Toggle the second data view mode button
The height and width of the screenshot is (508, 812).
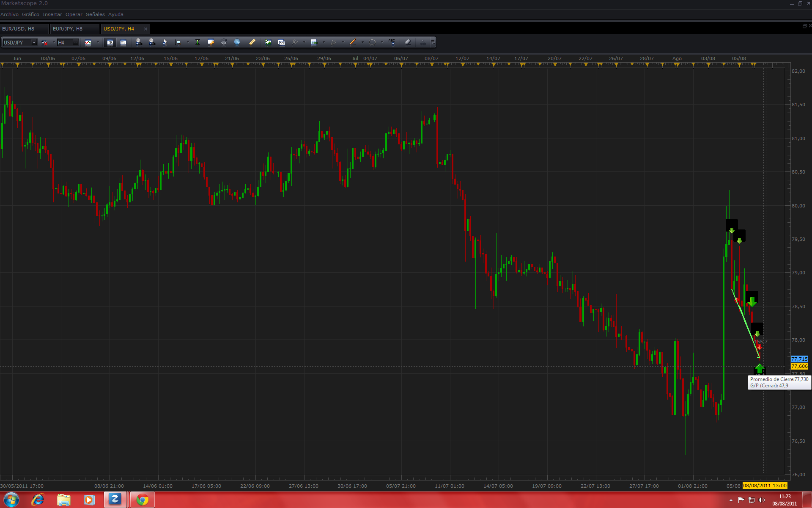coord(123,42)
